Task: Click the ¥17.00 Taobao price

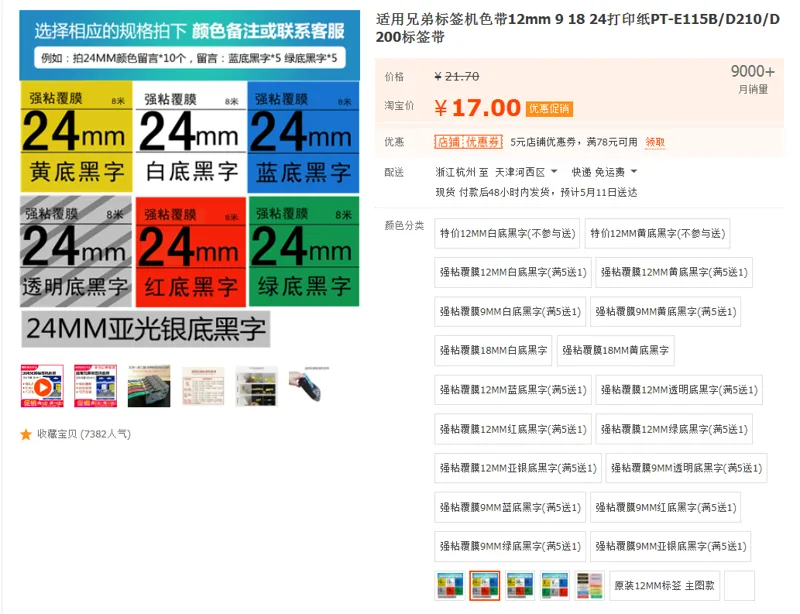Action: pos(478,108)
